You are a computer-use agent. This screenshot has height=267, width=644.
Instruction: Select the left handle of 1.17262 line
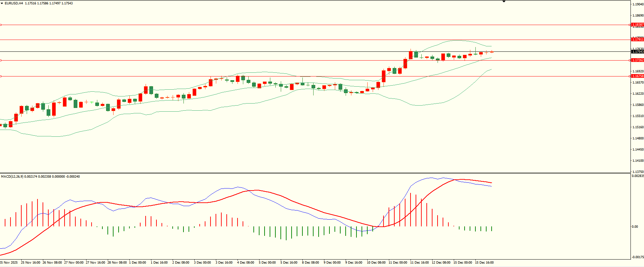[1, 60]
